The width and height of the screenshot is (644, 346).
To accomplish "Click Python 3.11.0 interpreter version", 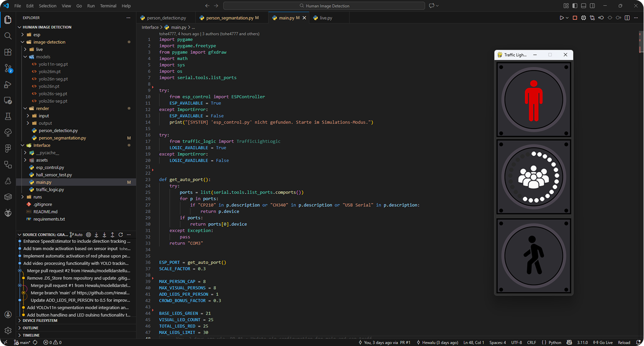I will pyautogui.click(x=582, y=343).
